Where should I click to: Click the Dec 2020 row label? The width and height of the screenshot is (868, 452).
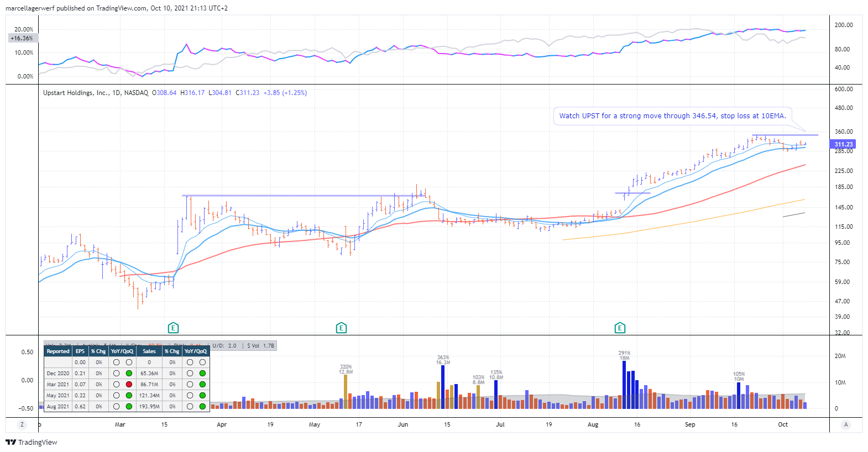pyautogui.click(x=58, y=373)
